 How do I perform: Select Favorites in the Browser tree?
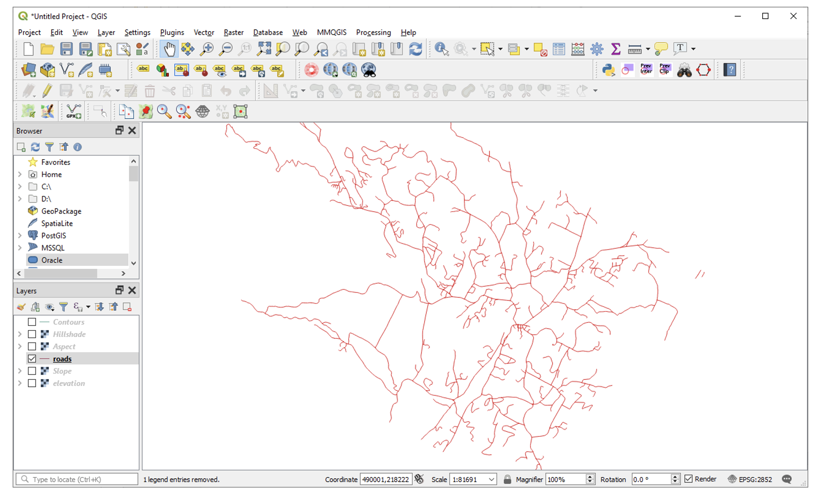[x=56, y=162]
